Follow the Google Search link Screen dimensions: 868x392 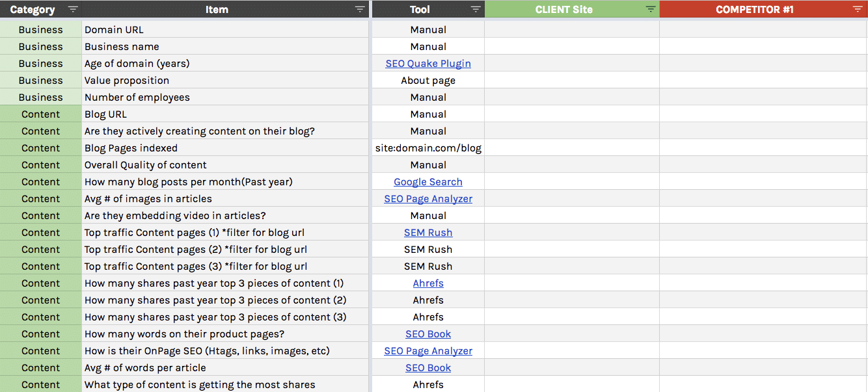(427, 181)
